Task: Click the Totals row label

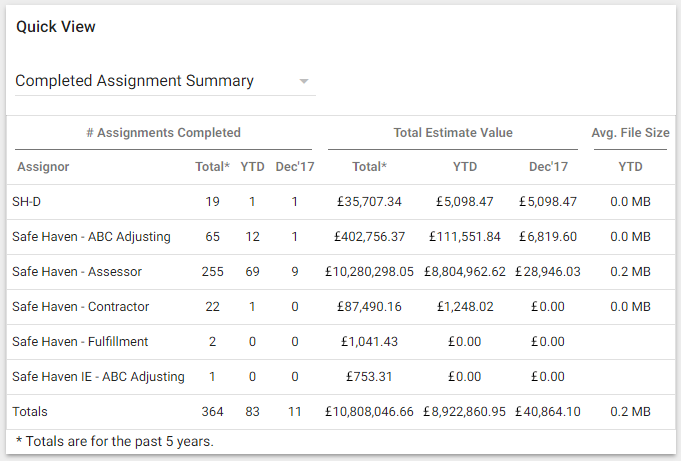Action: [x=30, y=411]
